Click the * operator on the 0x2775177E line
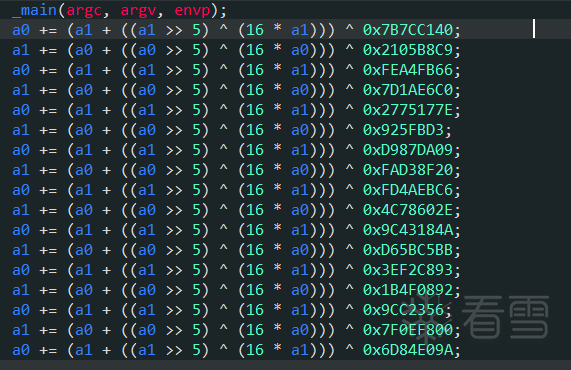The width and height of the screenshot is (571, 370). pos(277,109)
